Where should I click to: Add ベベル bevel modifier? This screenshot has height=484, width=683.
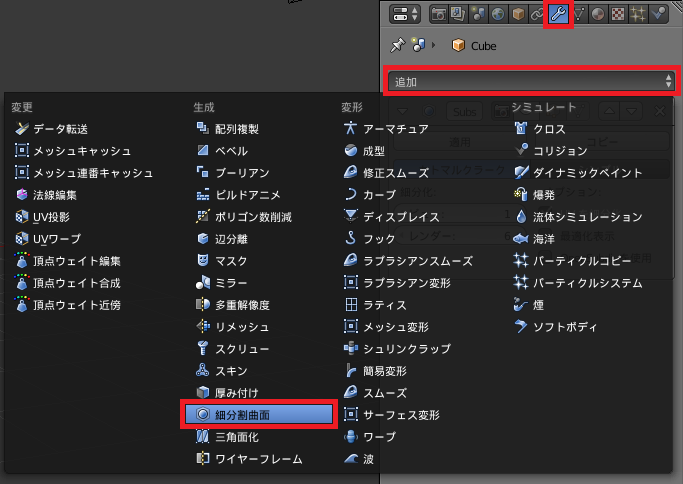(x=222, y=151)
